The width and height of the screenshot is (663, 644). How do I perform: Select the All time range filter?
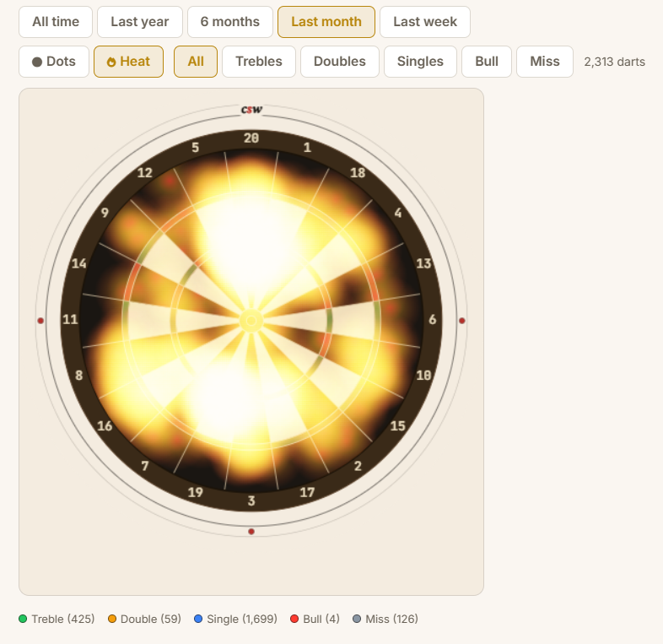coord(56,22)
